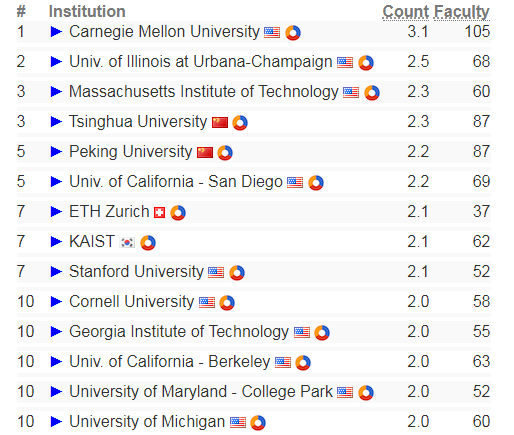Click the China flag next to Peking University
The width and height of the screenshot is (514, 435).
[205, 152]
